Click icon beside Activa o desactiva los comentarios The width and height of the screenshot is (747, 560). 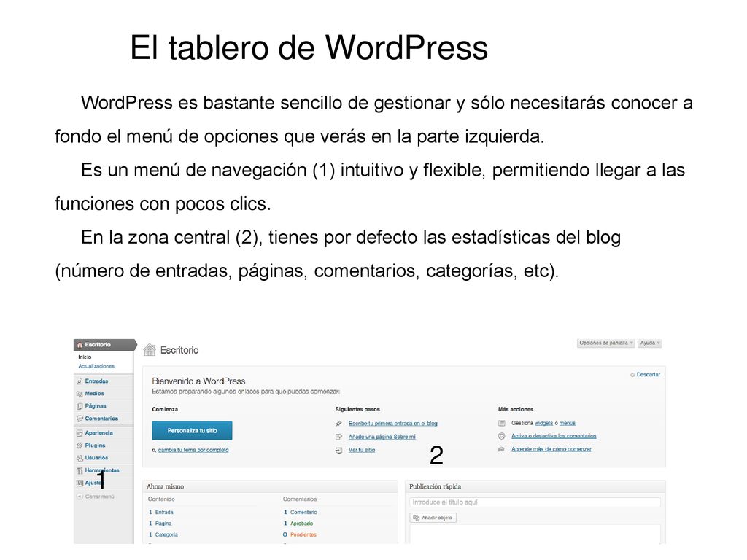click(502, 436)
